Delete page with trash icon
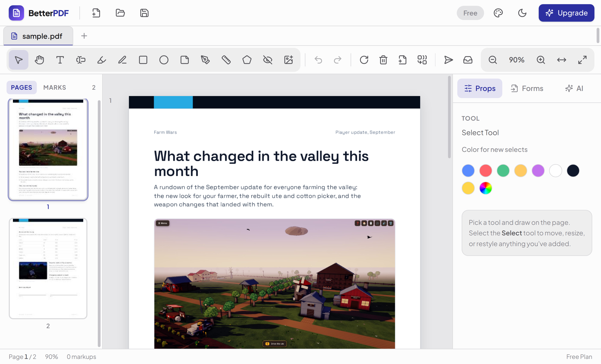 (383, 60)
